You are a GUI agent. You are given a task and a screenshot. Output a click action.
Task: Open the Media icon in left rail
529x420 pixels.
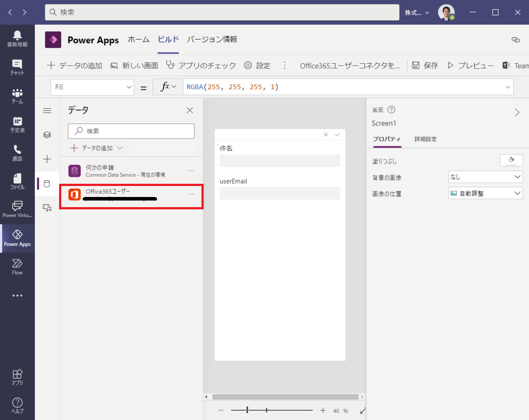[x=47, y=208]
